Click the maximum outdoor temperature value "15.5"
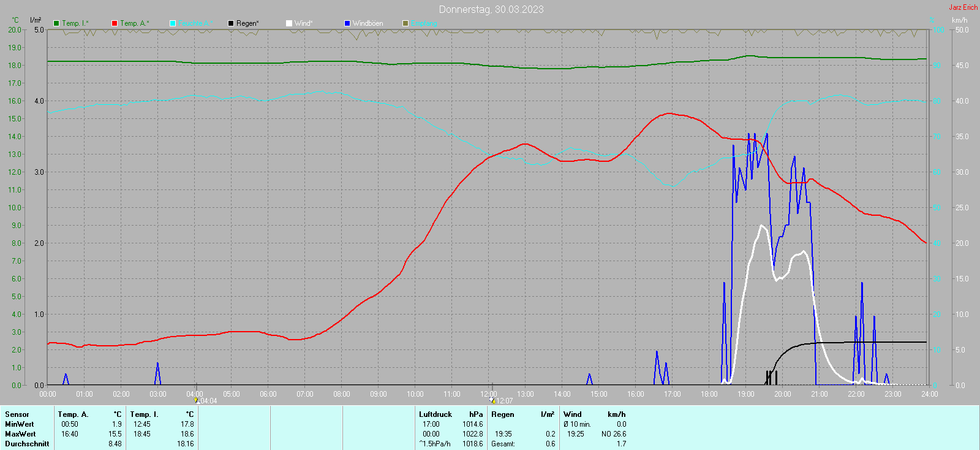 pos(115,434)
